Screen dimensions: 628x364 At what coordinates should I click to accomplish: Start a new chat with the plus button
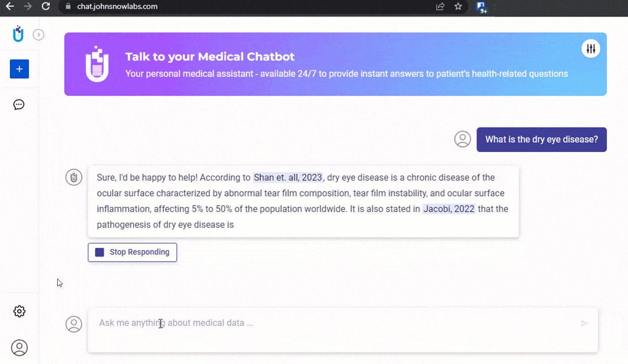(19, 69)
